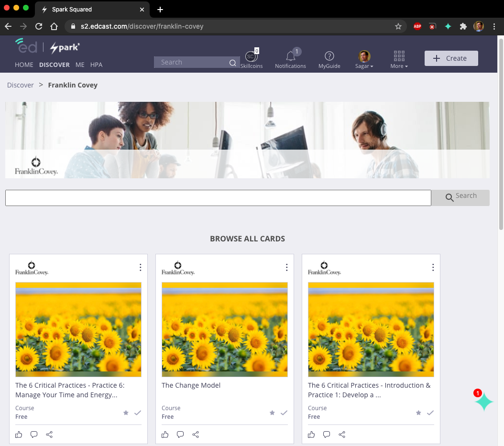Open green sparkle browser extension
Viewport: 504px width, 446px height.
pyautogui.click(x=448, y=26)
